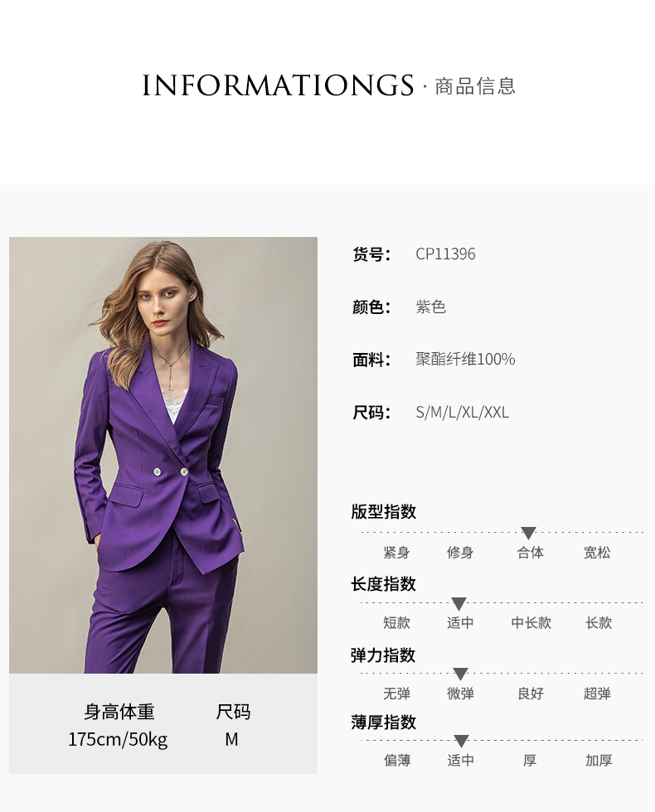Screen dimensions: 655x812
Task: Click the model size M value
Action: click(x=231, y=739)
